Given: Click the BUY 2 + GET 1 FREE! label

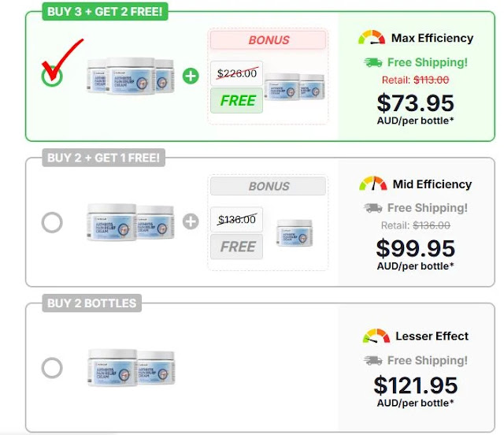Looking at the screenshot, I should (x=103, y=158).
